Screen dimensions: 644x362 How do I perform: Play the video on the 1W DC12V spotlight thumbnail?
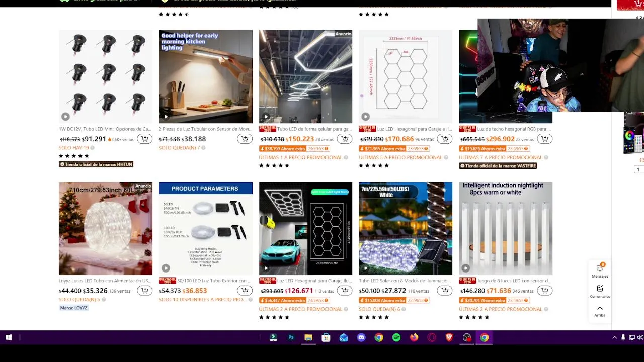[65, 117]
